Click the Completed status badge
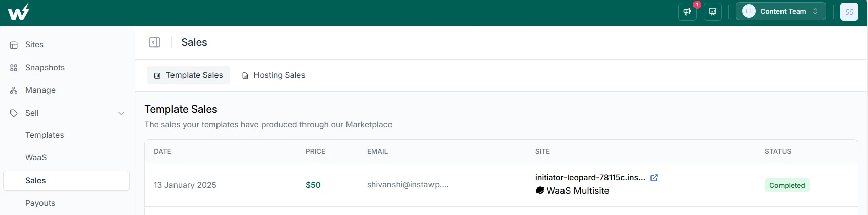Image resolution: width=868 pixels, height=215 pixels. click(787, 185)
